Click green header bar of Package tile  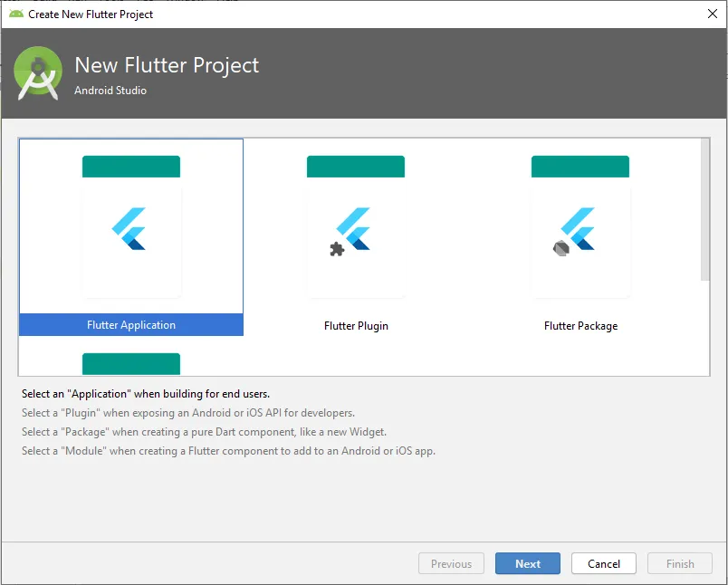(580, 167)
